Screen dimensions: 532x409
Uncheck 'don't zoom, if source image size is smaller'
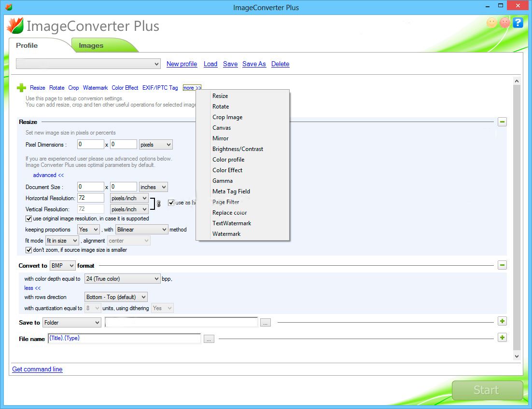28,250
